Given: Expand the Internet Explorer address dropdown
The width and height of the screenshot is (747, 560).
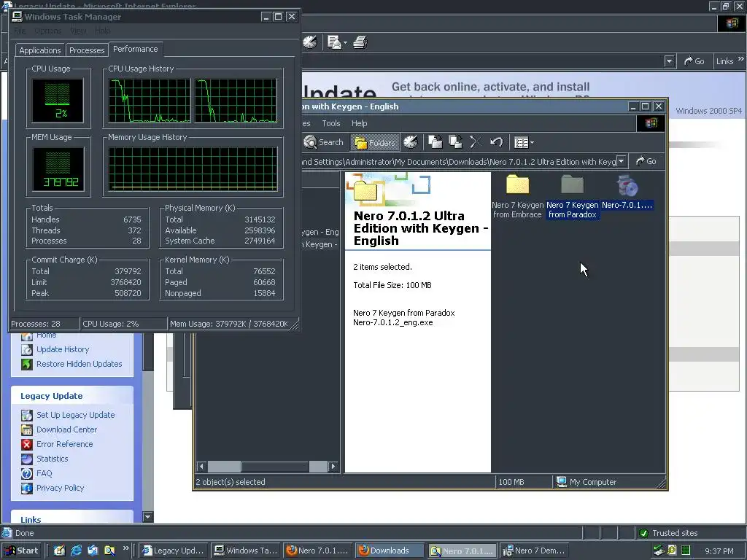Looking at the screenshot, I should [670, 61].
